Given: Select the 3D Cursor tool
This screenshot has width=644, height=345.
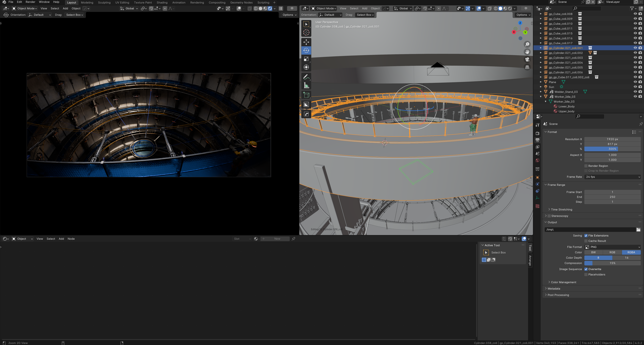Looking at the screenshot, I should coord(306,32).
